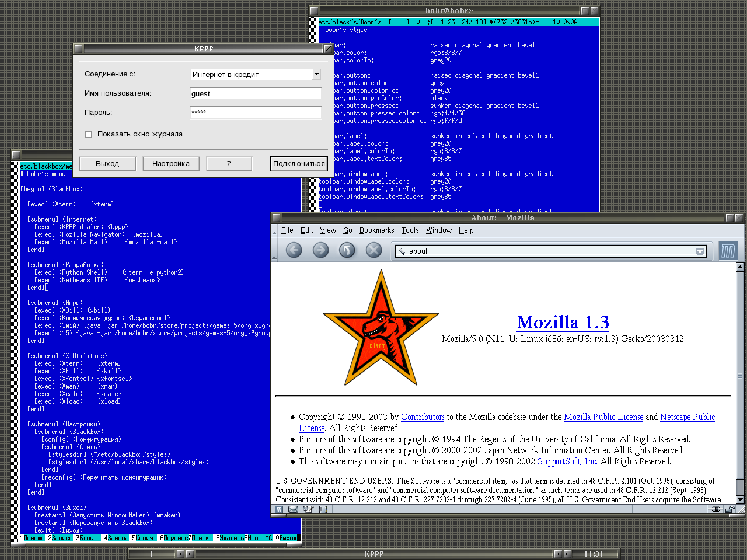Click the bookmark page icon before about:
This screenshot has height=560, width=747.
pyautogui.click(x=402, y=251)
